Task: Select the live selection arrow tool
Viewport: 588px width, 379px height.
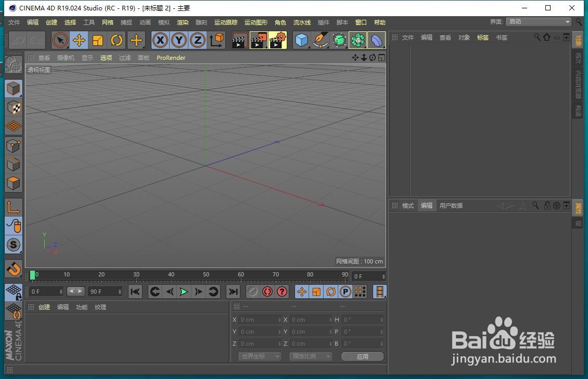Action: pyautogui.click(x=60, y=40)
